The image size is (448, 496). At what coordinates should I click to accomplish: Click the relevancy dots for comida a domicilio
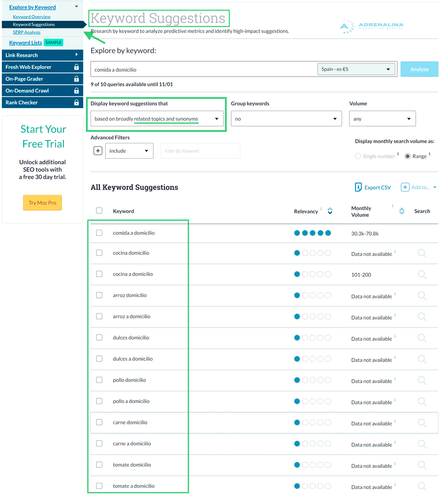tap(312, 233)
